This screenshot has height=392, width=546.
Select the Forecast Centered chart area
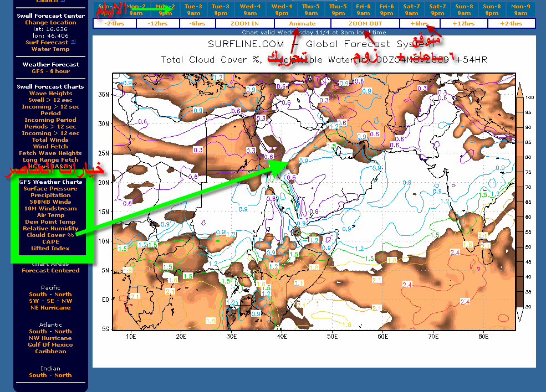[50, 270]
